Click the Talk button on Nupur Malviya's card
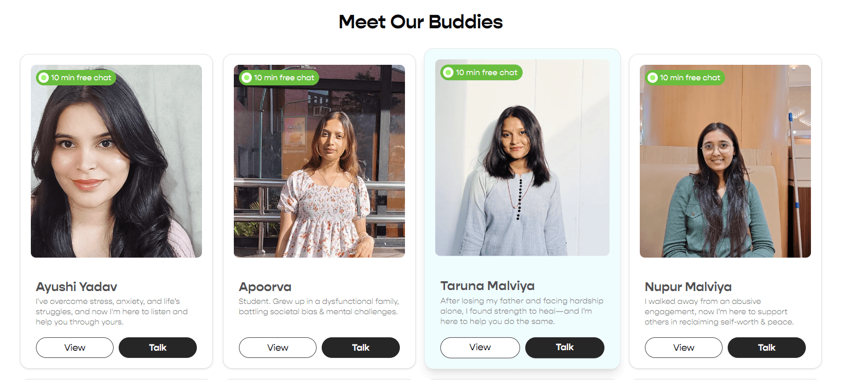This screenshot has width=868, height=380. click(766, 348)
